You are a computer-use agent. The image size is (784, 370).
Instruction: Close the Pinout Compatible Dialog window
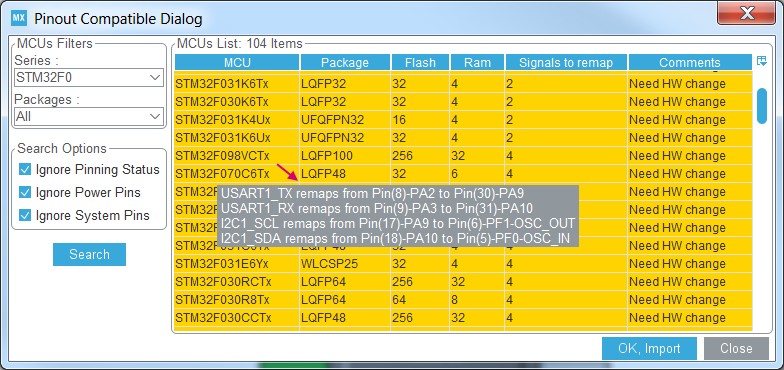point(747,14)
